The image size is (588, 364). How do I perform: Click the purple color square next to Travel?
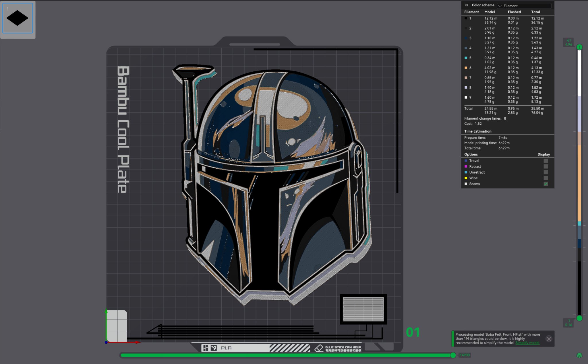coord(465,161)
